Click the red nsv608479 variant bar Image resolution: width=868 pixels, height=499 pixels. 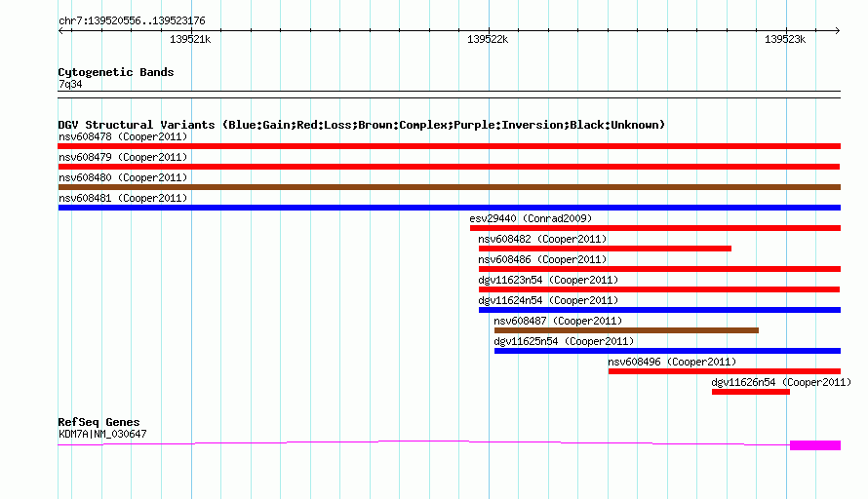click(449, 167)
